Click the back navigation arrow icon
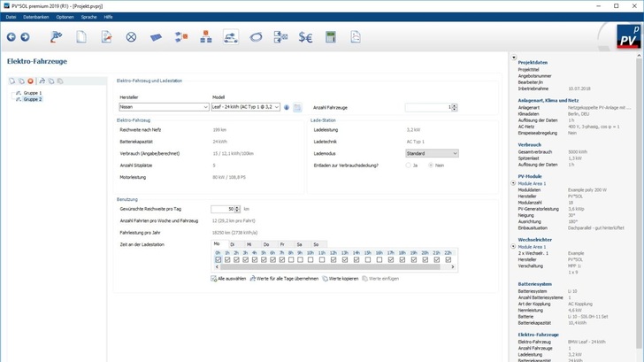 pyautogui.click(x=11, y=37)
